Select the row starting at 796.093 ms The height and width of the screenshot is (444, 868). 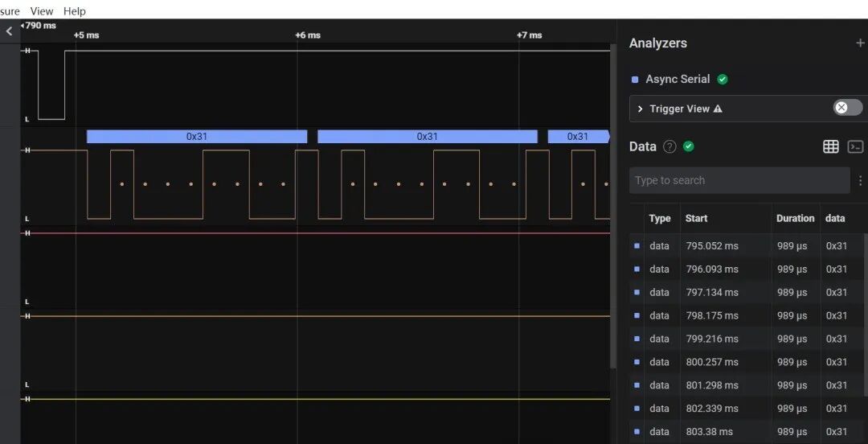(746, 269)
